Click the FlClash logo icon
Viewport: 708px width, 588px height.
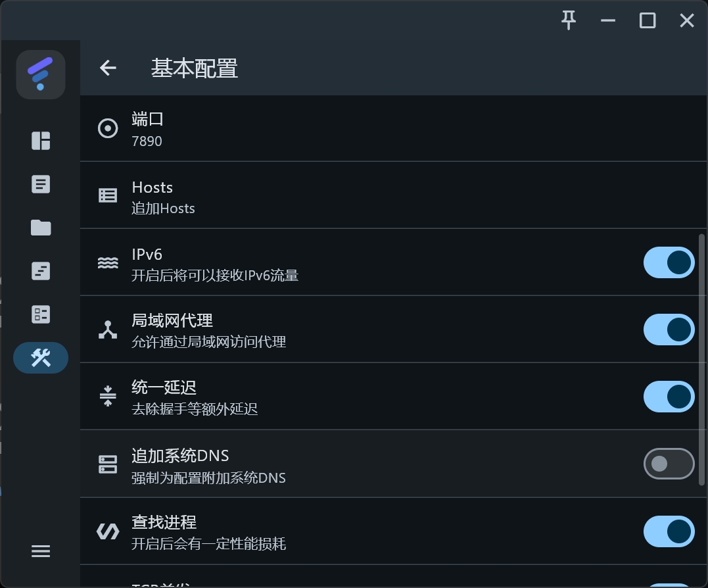coord(41,74)
